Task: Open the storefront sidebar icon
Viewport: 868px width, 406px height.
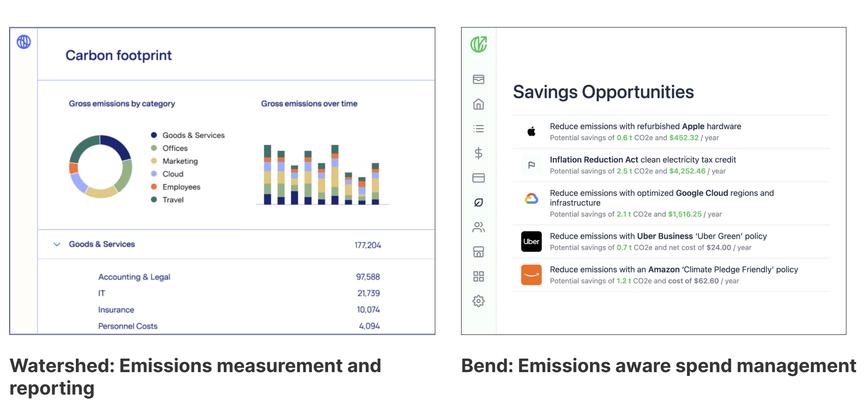Action: tap(479, 252)
